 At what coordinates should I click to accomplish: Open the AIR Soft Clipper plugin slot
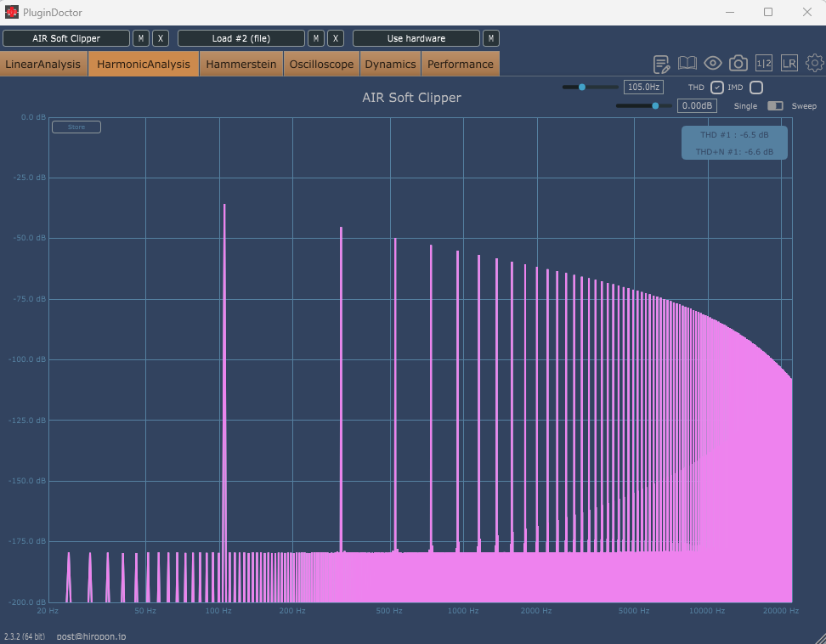(66, 38)
